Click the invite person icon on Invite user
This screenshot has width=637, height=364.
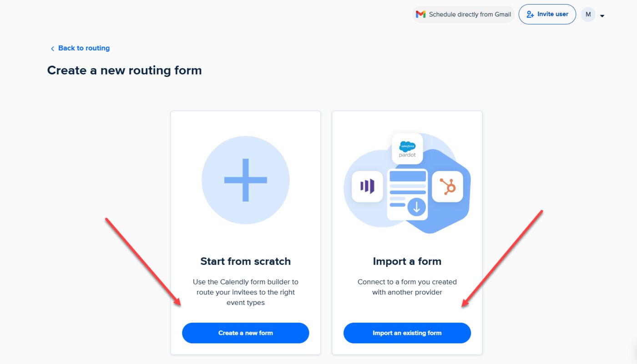[x=530, y=14]
